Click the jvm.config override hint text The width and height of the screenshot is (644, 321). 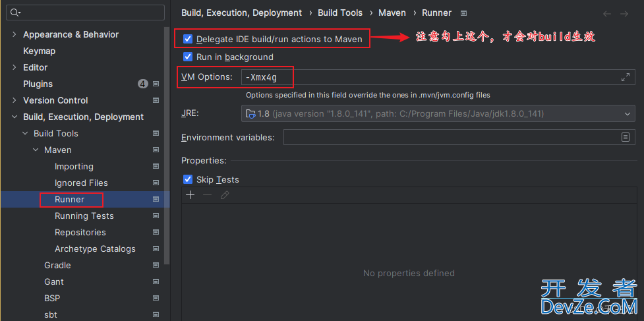(368, 95)
